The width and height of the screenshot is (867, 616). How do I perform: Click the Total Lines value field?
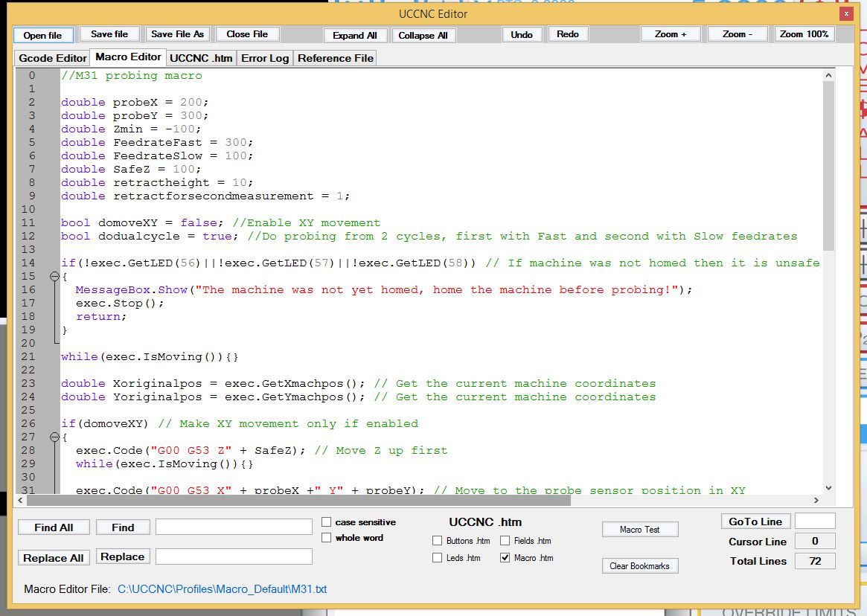click(x=815, y=561)
